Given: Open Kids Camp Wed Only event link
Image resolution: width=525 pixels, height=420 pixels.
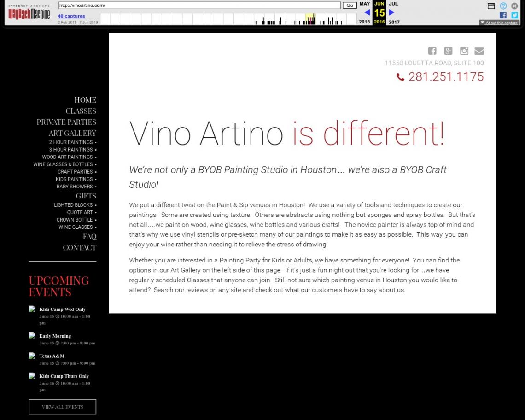Looking at the screenshot, I should [62, 309].
